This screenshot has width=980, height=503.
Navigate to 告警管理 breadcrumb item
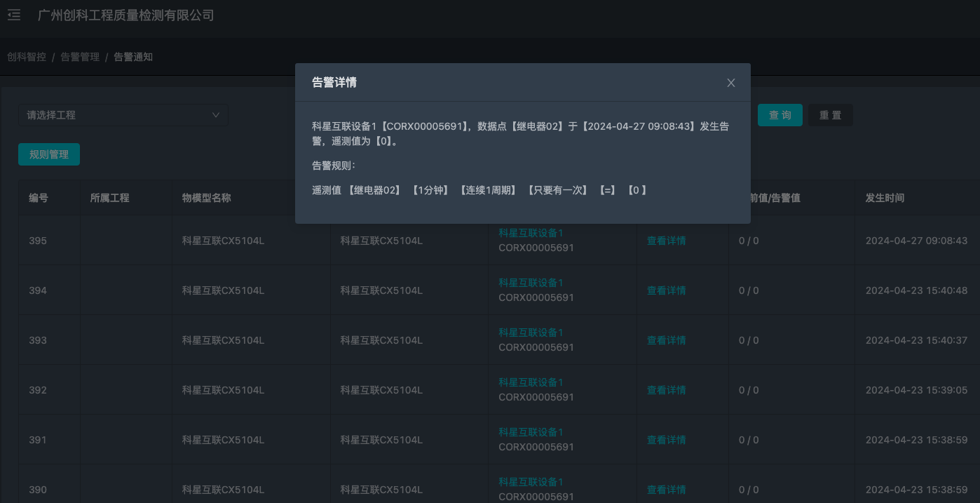pyautogui.click(x=79, y=56)
